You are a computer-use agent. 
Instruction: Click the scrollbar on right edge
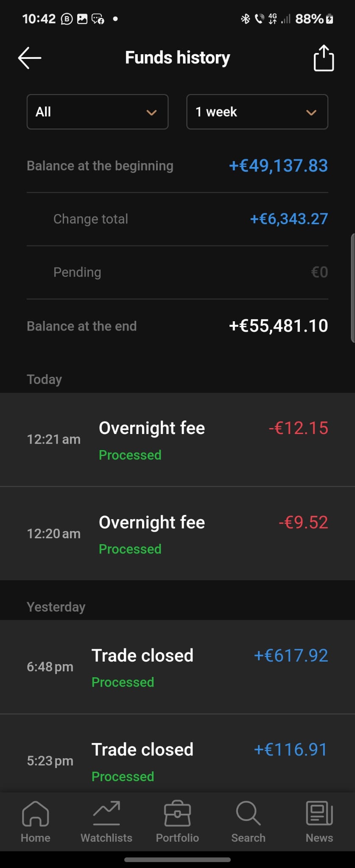point(352,287)
